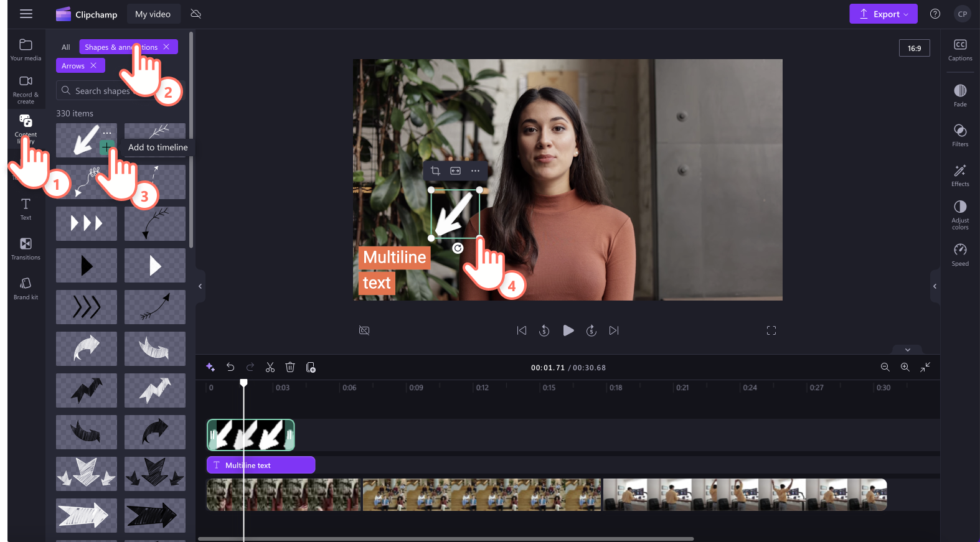Select the black solid triangle thumbnail
Viewport: 980px width, 542px height.
87,265
